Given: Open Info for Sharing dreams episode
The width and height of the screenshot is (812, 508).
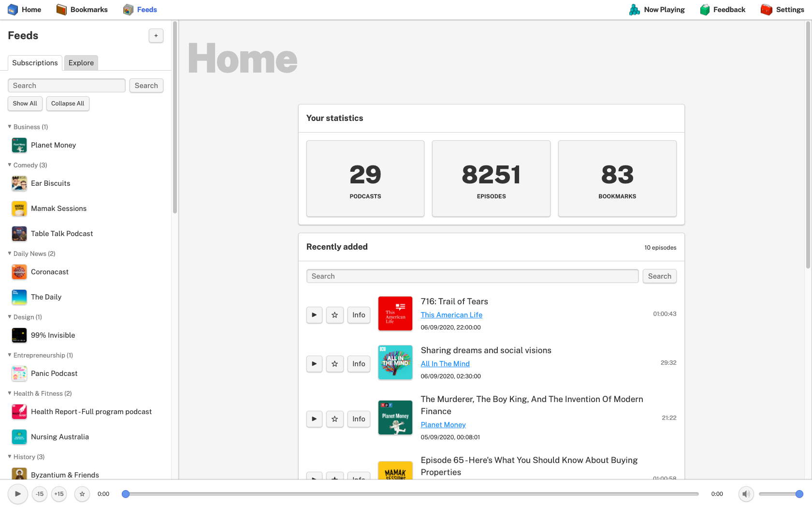Looking at the screenshot, I should [x=359, y=364].
